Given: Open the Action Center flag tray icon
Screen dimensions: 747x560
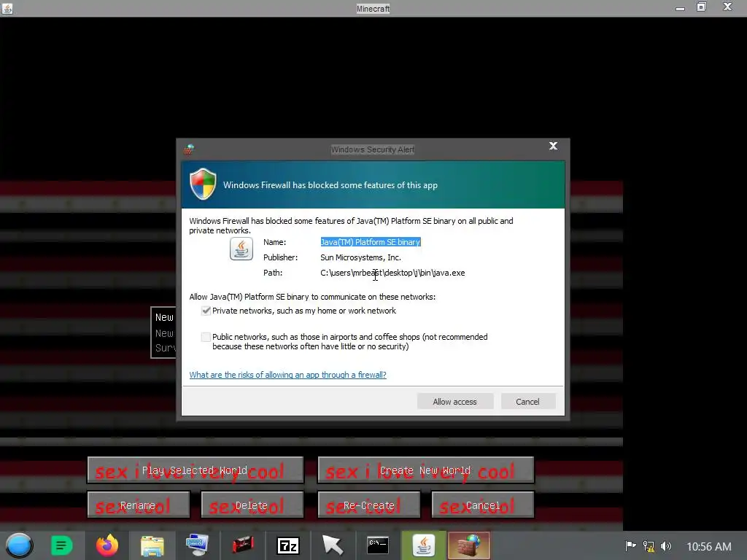Looking at the screenshot, I should pos(630,546).
